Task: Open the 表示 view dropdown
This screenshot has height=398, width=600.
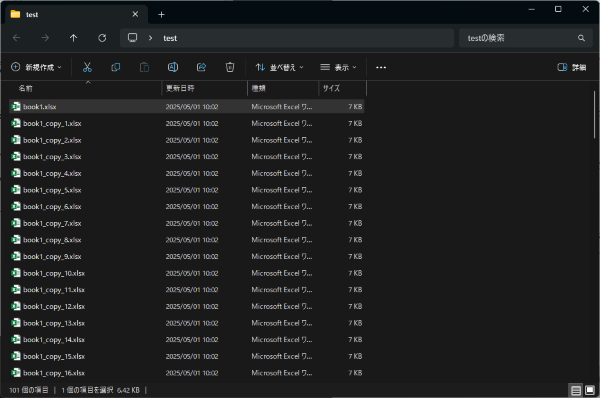Action: [338, 67]
